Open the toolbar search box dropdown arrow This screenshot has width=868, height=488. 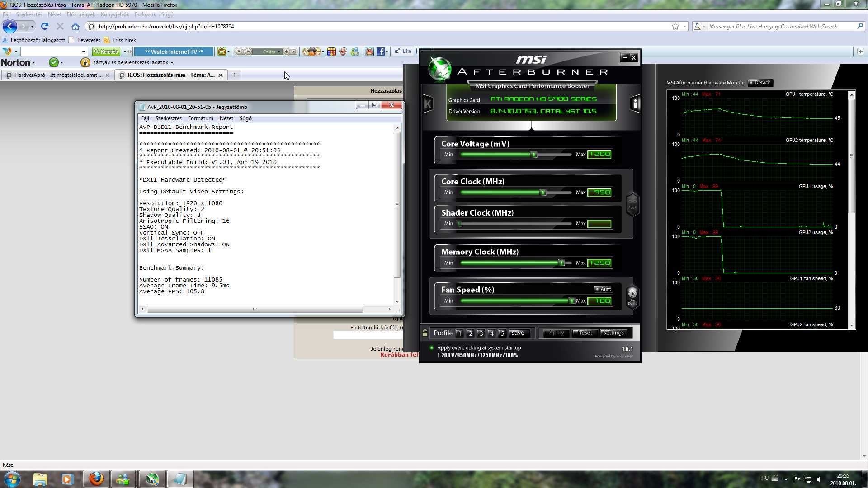83,52
